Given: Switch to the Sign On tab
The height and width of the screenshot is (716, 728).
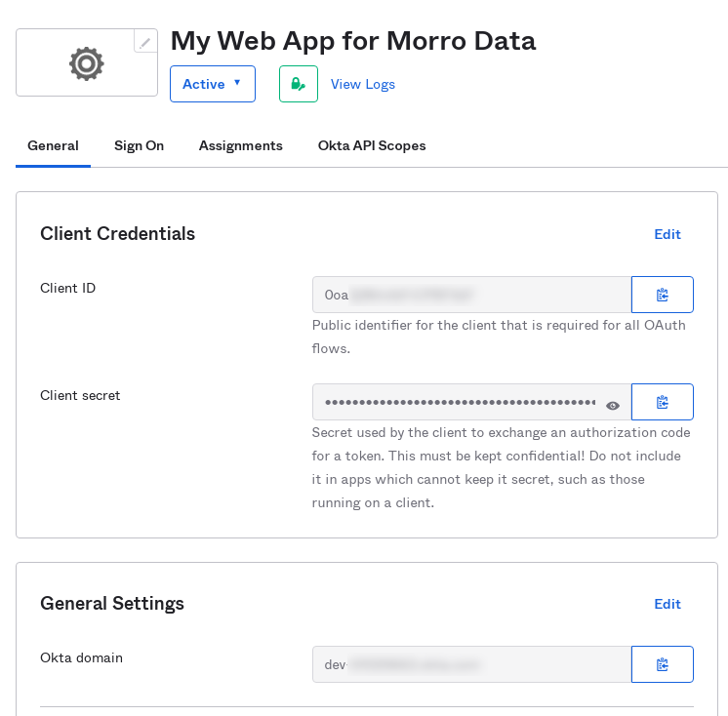Looking at the screenshot, I should [x=139, y=145].
